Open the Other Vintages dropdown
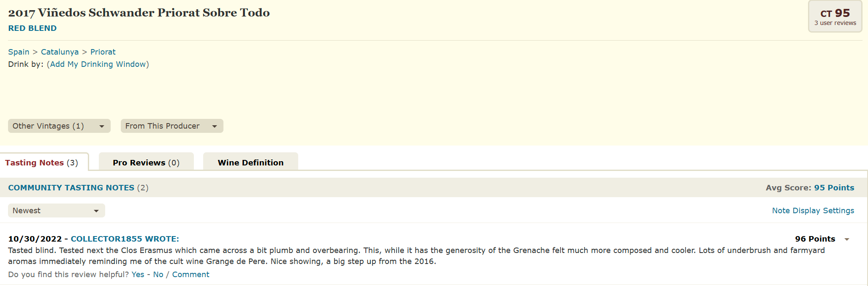This screenshot has width=868, height=286. [x=59, y=126]
